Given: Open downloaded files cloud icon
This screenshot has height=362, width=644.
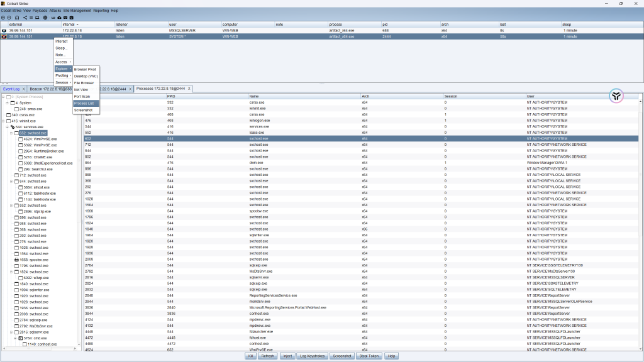Looking at the screenshot, I should [59, 18].
